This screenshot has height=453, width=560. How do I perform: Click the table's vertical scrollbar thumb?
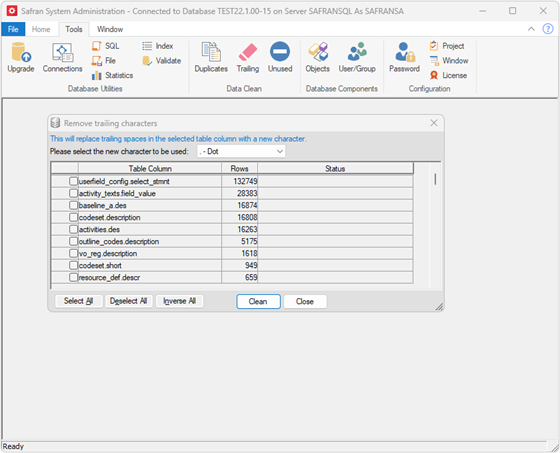coord(435,179)
